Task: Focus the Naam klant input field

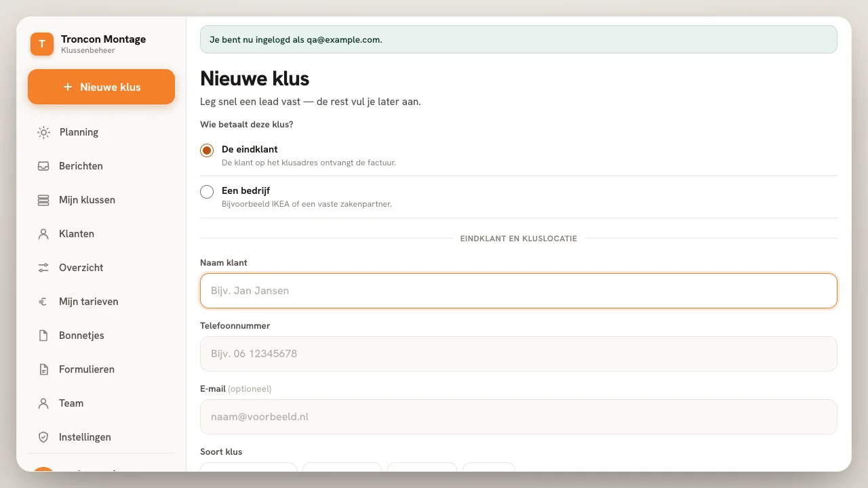Action: (519, 291)
